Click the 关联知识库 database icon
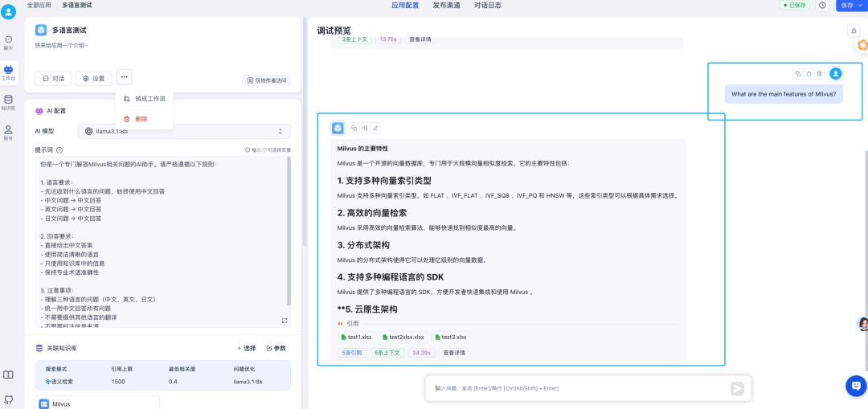The width and height of the screenshot is (868, 409). coord(39,348)
